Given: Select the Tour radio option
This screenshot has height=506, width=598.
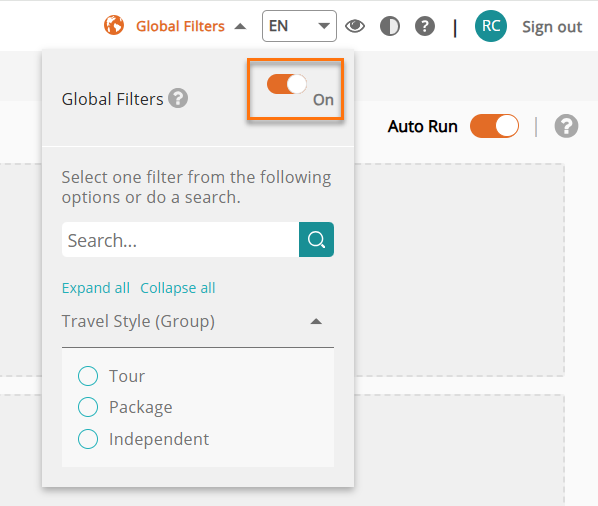Looking at the screenshot, I should pyautogui.click(x=88, y=376).
